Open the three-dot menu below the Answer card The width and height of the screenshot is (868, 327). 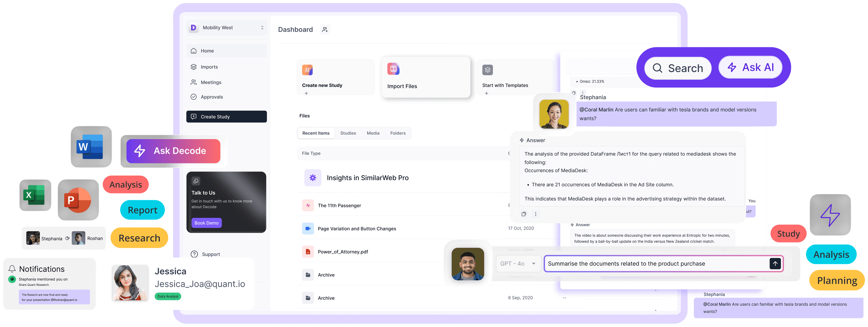[536, 214]
